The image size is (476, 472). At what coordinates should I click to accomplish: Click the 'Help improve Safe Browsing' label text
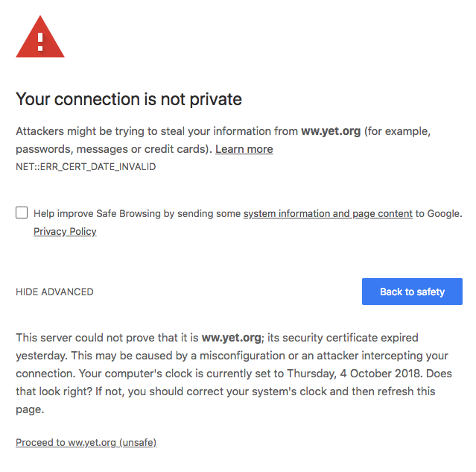click(97, 214)
